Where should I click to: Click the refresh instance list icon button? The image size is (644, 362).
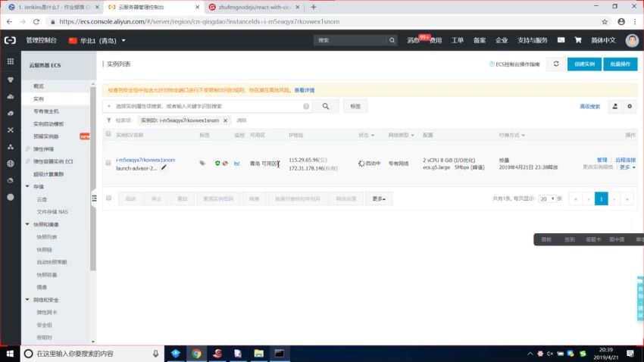[x=556, y=64]
